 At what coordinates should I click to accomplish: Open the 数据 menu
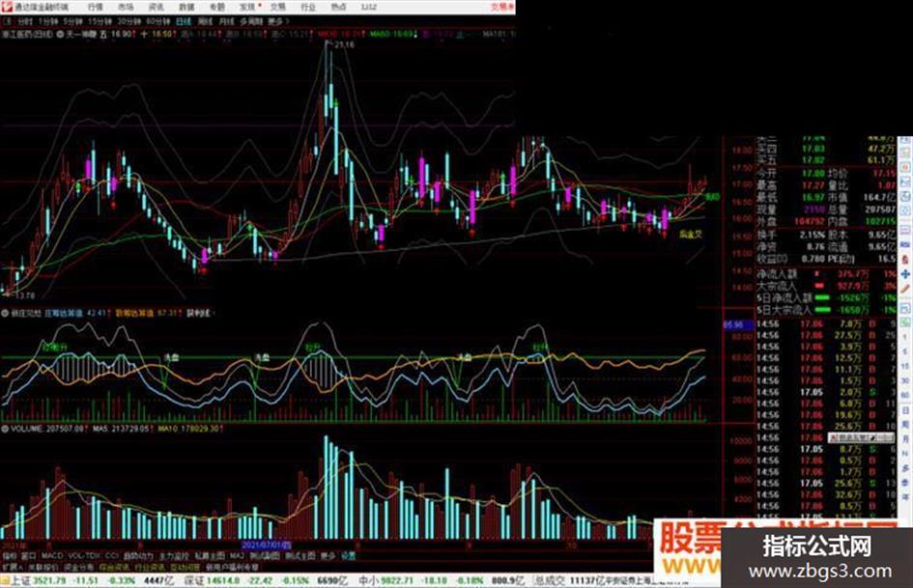(x=186, y=7)
